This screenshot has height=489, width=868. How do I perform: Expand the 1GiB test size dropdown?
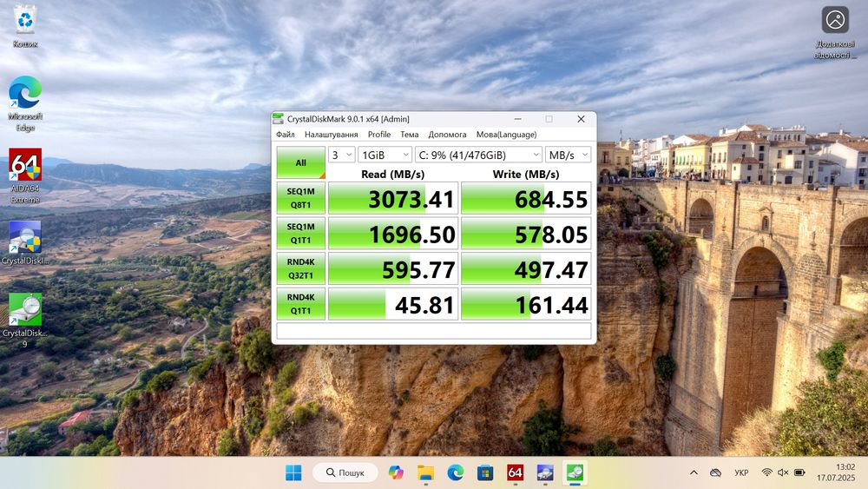[385, 155]
